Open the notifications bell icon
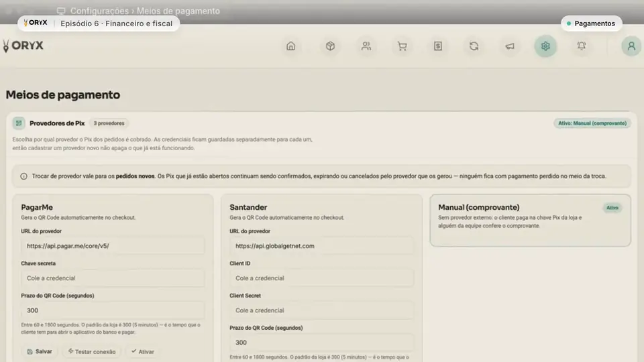Viewport: 644px width, 362px height. click(x=581, y=46)
